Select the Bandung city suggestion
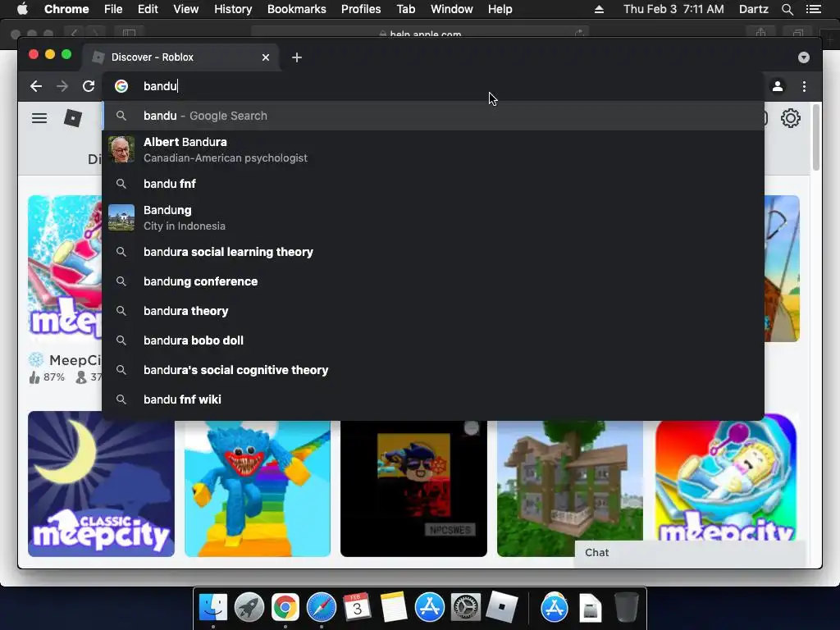Viewport: 840px width, 630px height. (433, 217)
